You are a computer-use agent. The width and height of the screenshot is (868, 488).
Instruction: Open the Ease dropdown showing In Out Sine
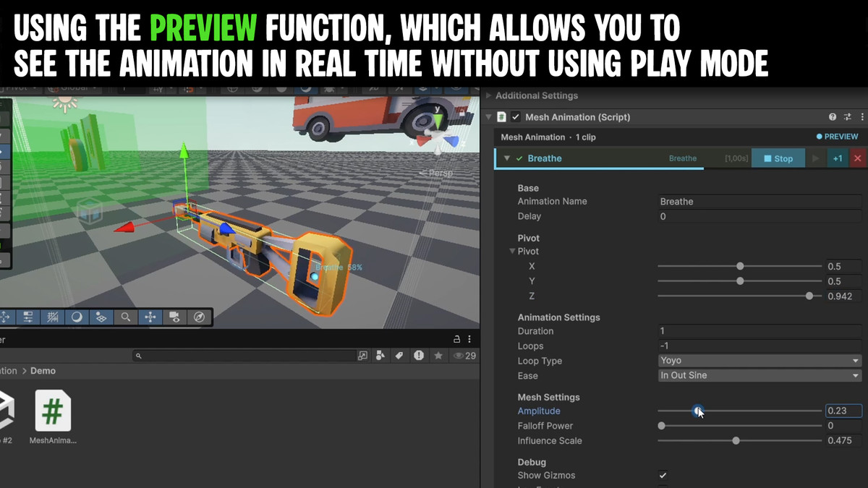click(759, 375)
